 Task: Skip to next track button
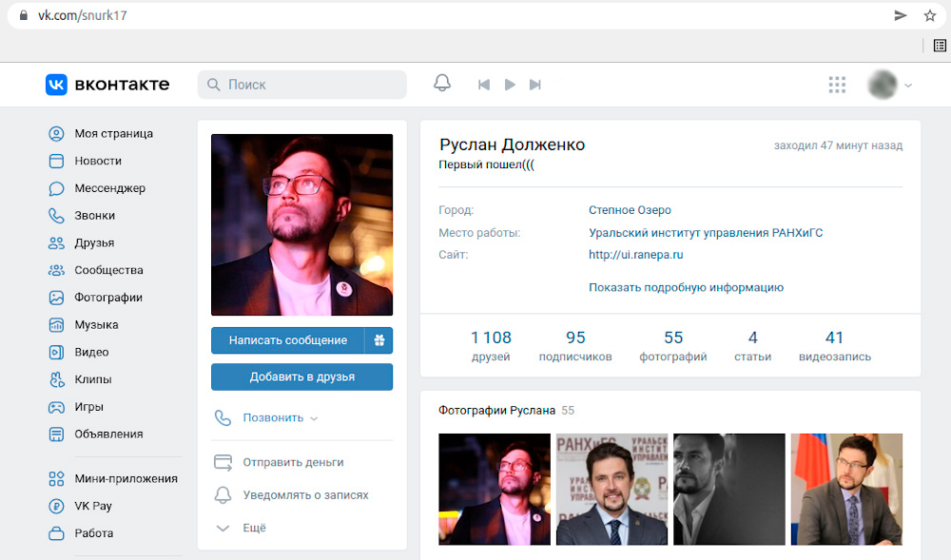click(535, 85)
